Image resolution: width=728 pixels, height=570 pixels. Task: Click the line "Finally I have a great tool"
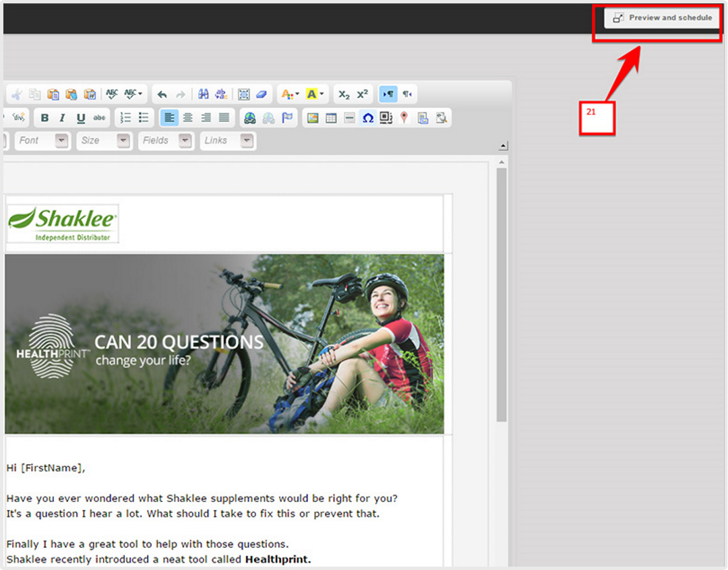(148, 544)
